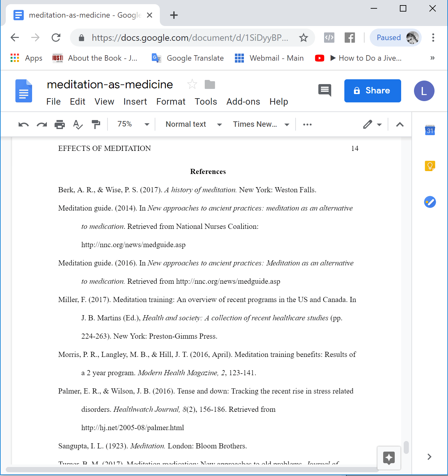Star the meditation-as-medicine document

coord(192,84)
